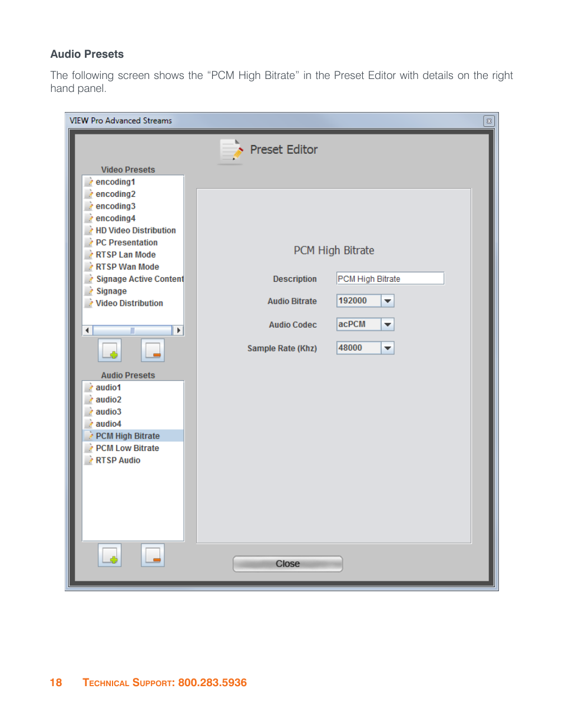Image resolution: width=562 pixels, height=728 pixels.
Task: Select the audio4 audio preset
Action: coord(108,423)
